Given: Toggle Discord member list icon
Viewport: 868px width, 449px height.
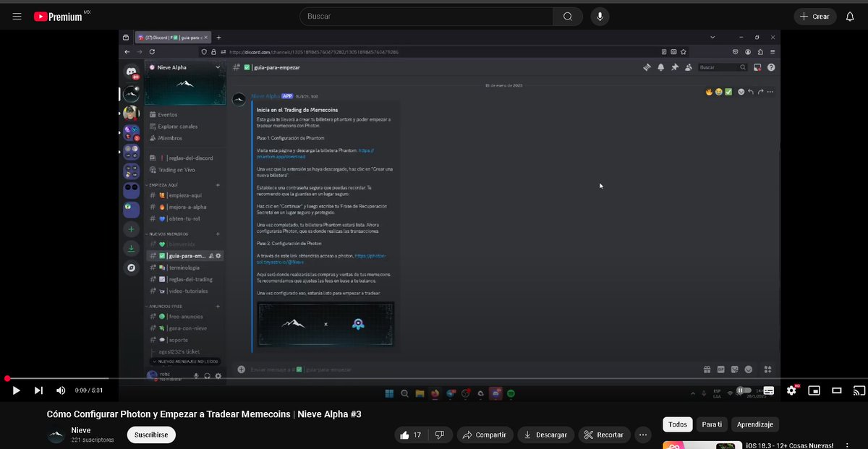Looking at the screenshot, I should (x=687, y=67).
